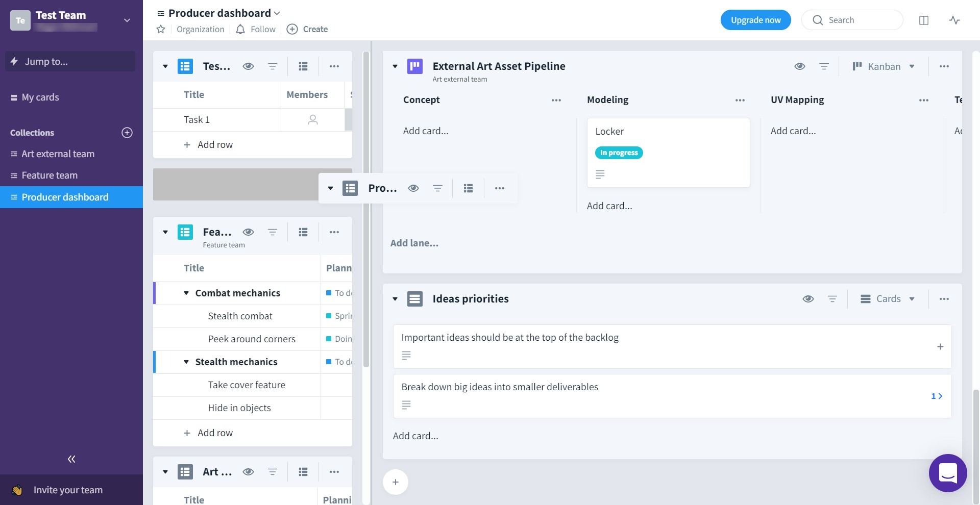Click In progress label on Locker card

point(619,153)
